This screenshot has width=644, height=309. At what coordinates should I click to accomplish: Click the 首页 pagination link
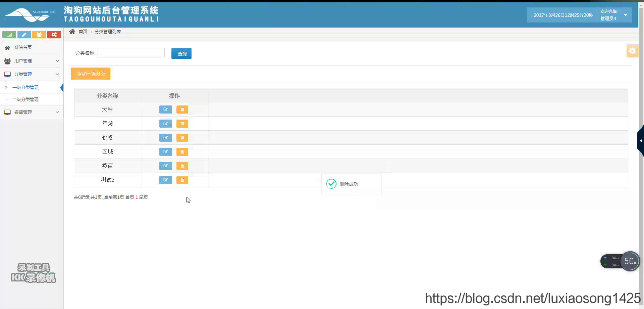(x=130, y=197)
